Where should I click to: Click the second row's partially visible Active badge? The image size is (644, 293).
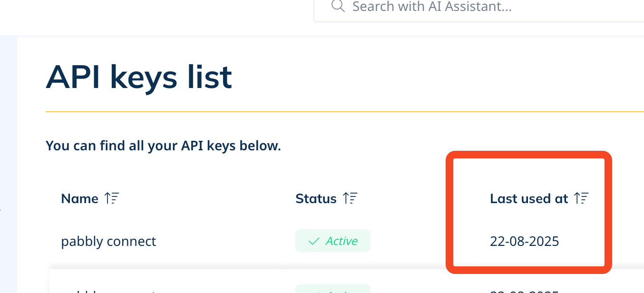[333, 289]
